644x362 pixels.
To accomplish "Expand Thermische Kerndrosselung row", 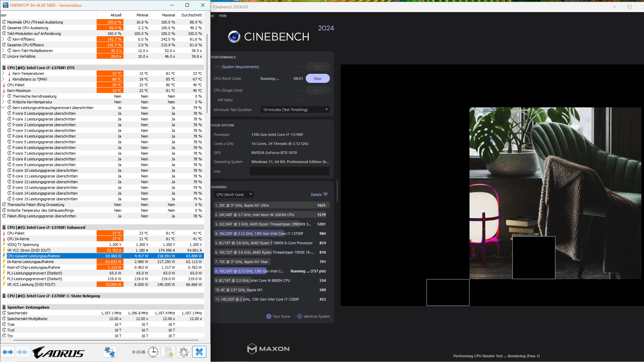I will coord(3,96).
